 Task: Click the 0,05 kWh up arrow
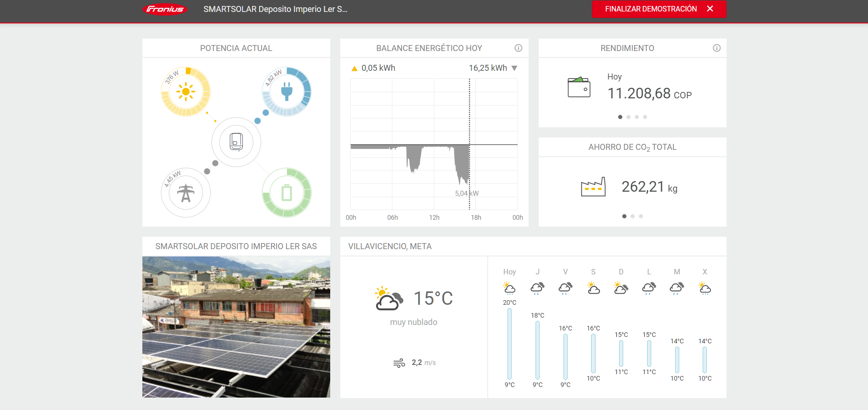coord(354,68)
